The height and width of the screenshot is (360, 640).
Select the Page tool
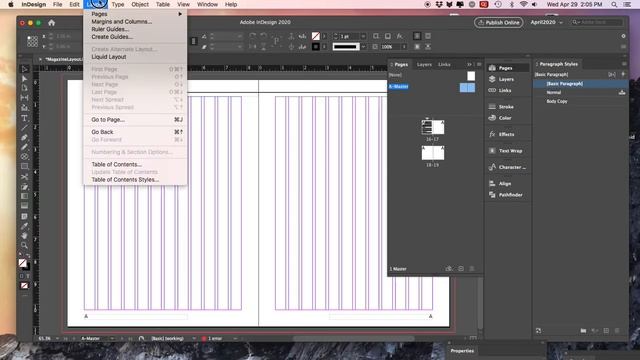(24, 88)
